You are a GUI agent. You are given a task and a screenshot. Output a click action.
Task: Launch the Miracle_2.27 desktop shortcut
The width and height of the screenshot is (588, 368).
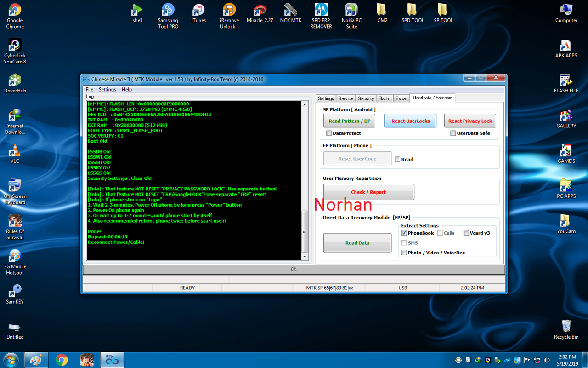[260, 13]
